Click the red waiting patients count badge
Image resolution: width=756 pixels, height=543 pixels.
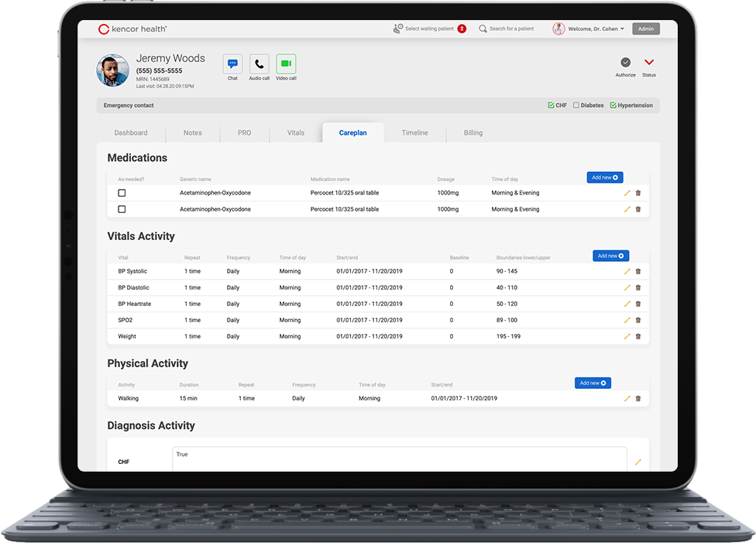pos(462,29)
